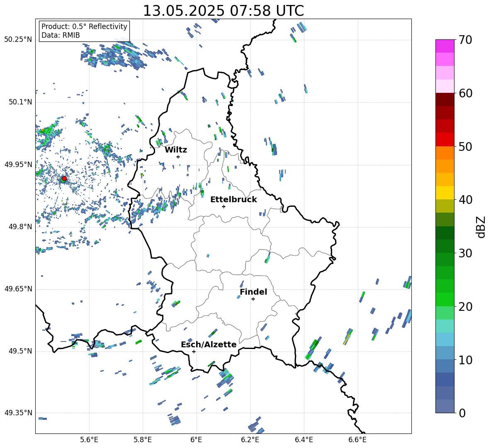This screenshot has height=448, width=491.
Task: Click the Esch/Alzette cross marker
Action: tap(194, 351)
